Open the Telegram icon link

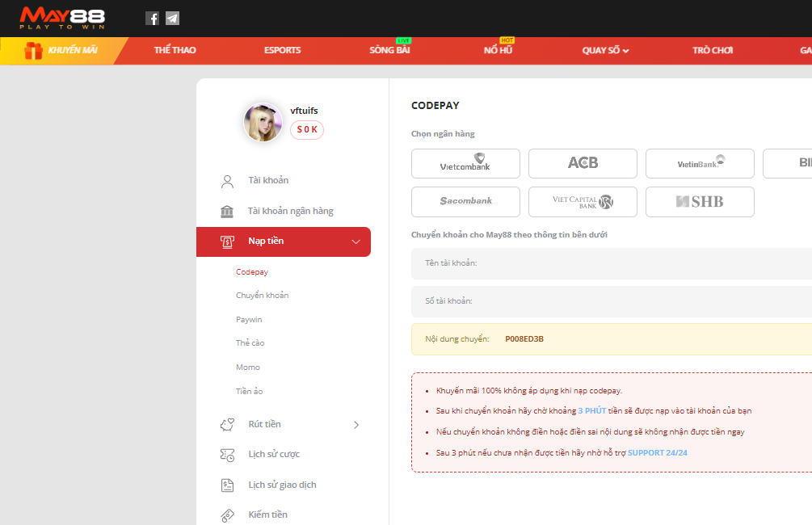(172, 19)
